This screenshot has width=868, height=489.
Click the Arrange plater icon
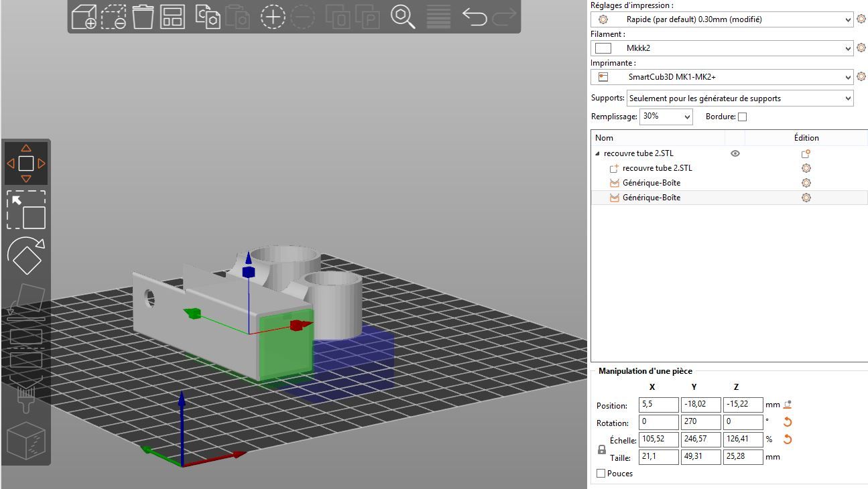click(x=173, y=17)
